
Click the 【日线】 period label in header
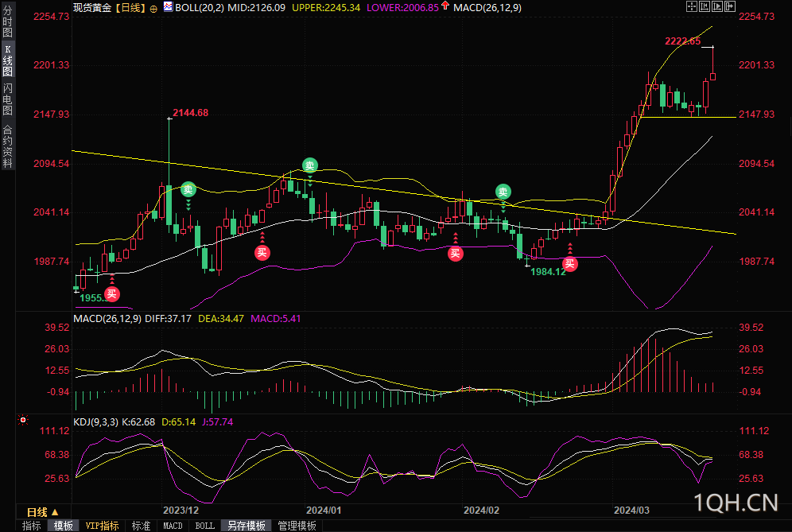pyautogui.click(x=130, y=8)
